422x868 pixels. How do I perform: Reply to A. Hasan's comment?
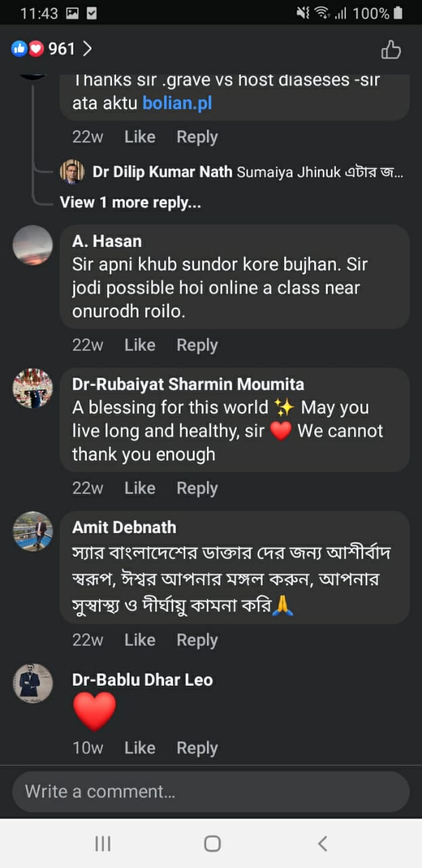[197, 344]
